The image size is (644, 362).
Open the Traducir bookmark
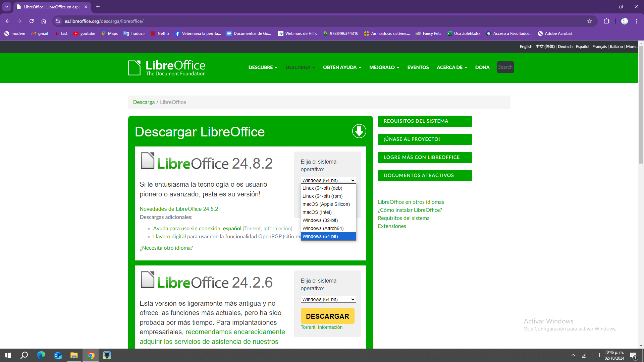[134, 34]
